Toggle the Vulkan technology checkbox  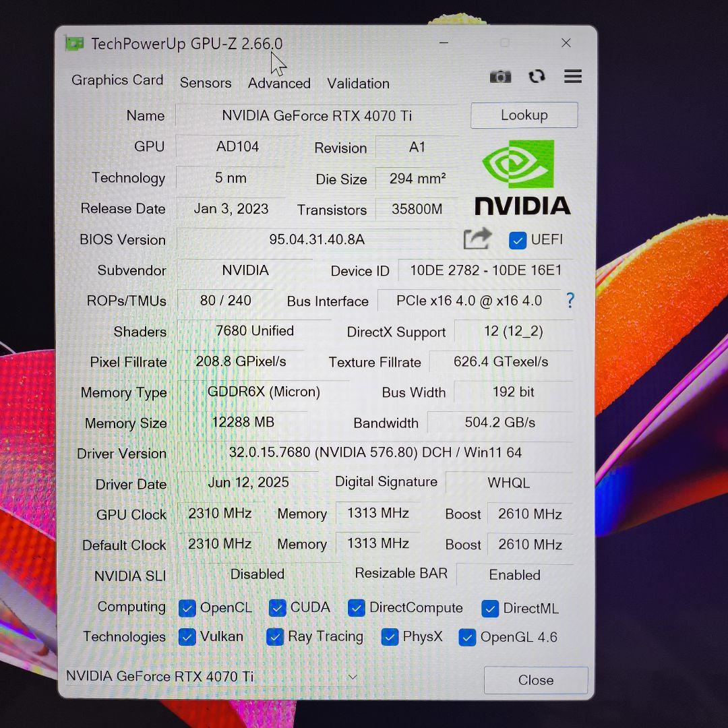point(187,637)
